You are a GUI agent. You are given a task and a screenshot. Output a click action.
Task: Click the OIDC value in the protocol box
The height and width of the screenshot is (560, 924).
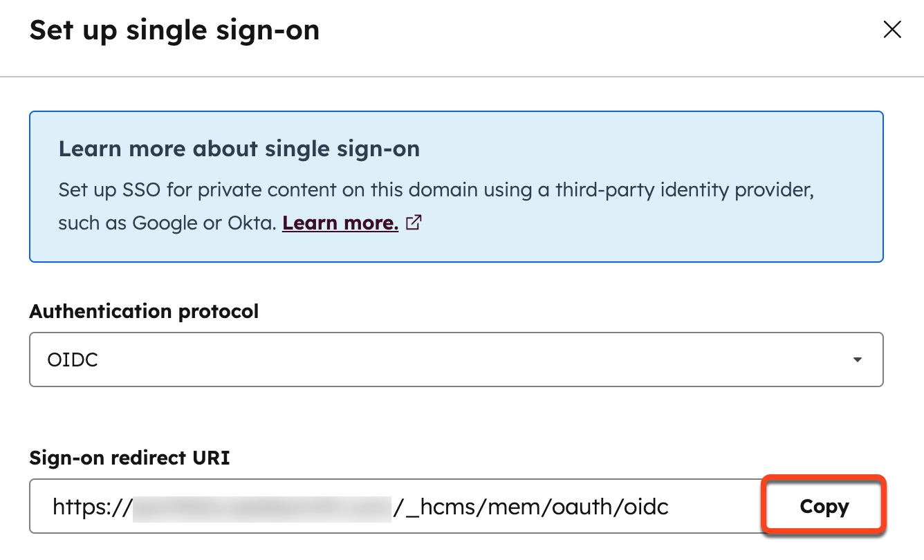click(x=73, y=359)
